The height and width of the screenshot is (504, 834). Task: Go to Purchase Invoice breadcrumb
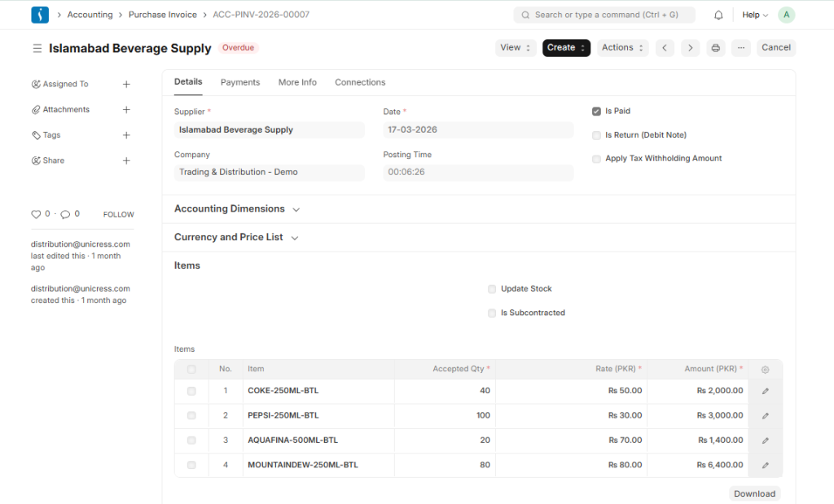pos(163,15)
